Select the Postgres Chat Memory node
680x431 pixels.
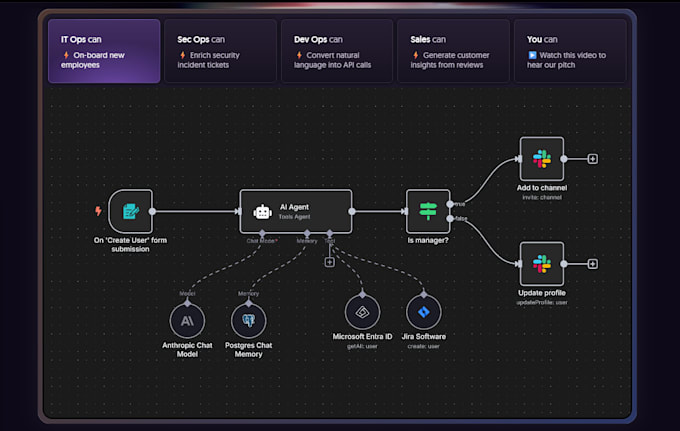248,321
